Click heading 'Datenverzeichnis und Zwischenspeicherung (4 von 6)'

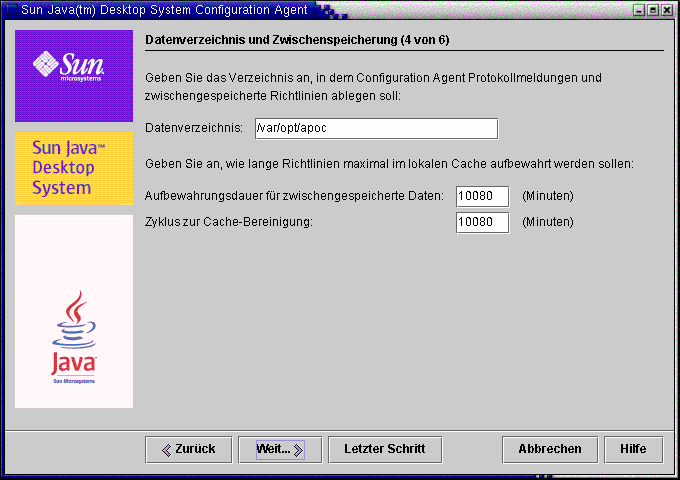297,40
